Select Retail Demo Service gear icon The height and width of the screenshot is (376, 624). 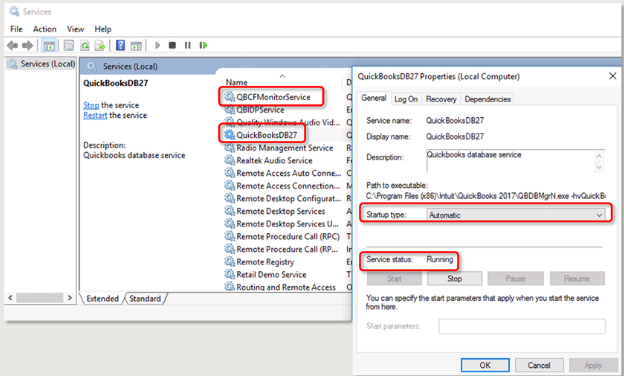point(230,275)
